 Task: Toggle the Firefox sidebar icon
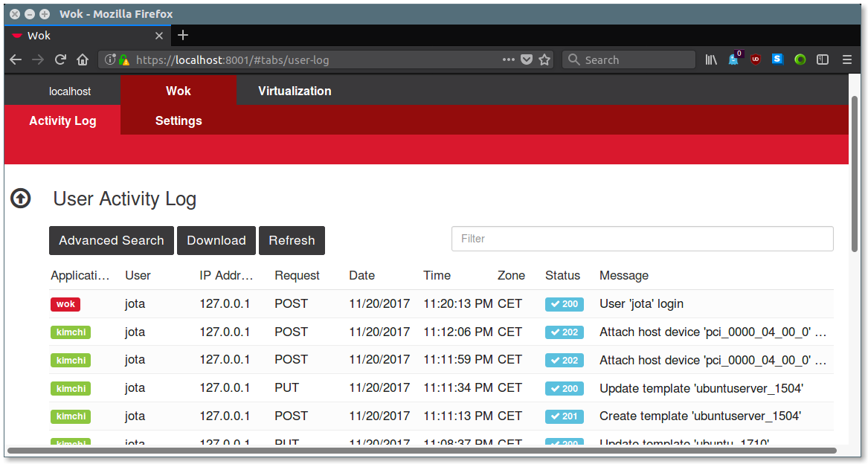823,59
